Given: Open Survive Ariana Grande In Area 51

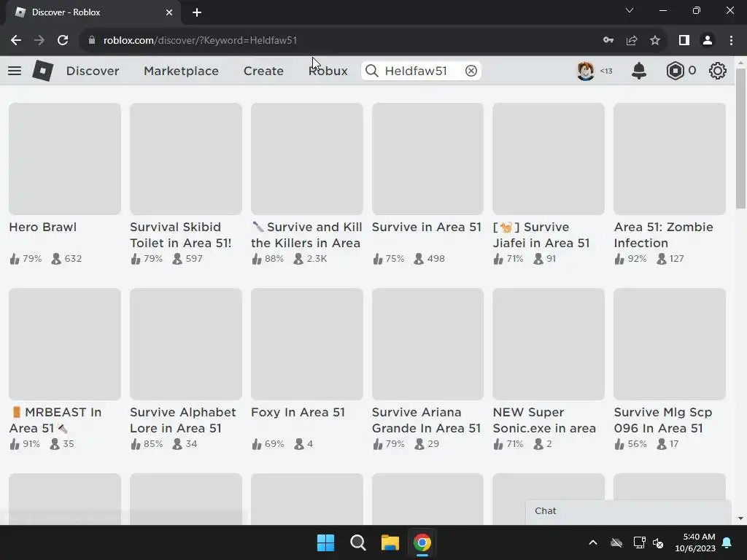Looking at the screenshot, I should pos(426,420).
